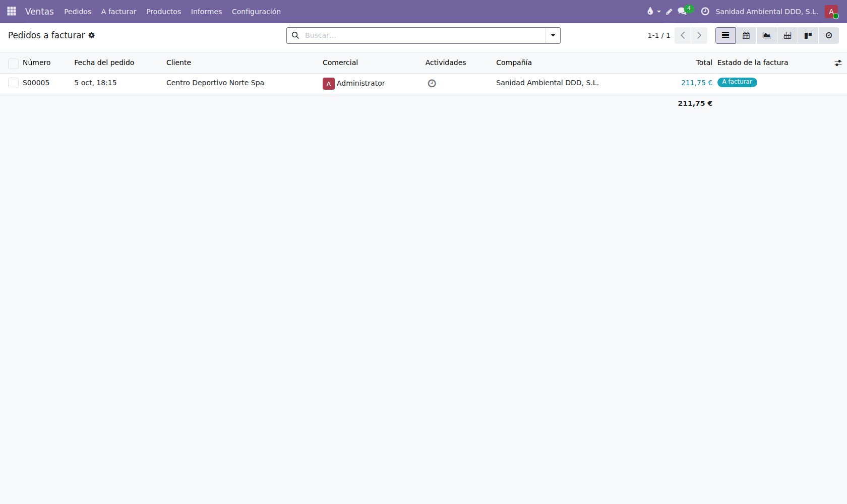Select all rows with header checkbox
Viewport: 847px width, 504px height.
point(13,63)
